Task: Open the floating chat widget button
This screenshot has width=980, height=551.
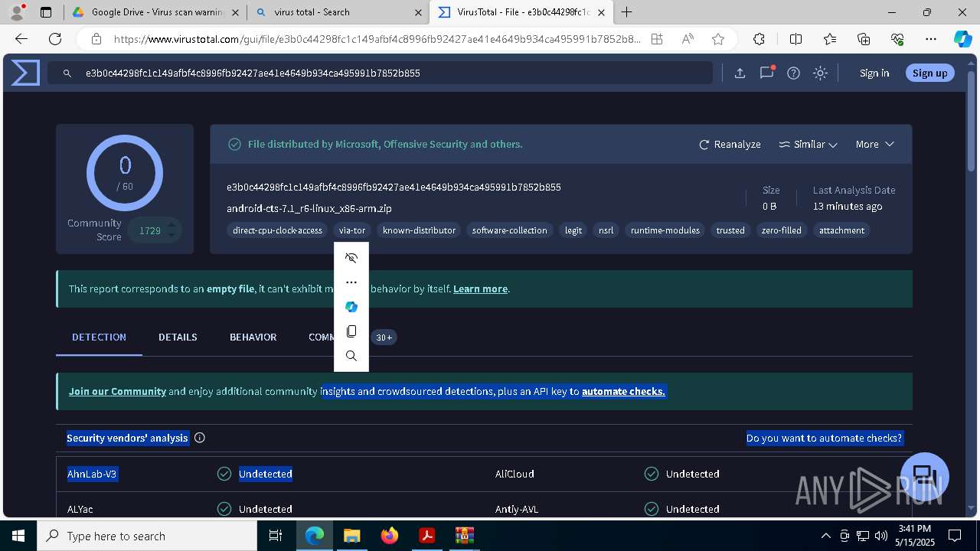Action: (x=925, y=477)
